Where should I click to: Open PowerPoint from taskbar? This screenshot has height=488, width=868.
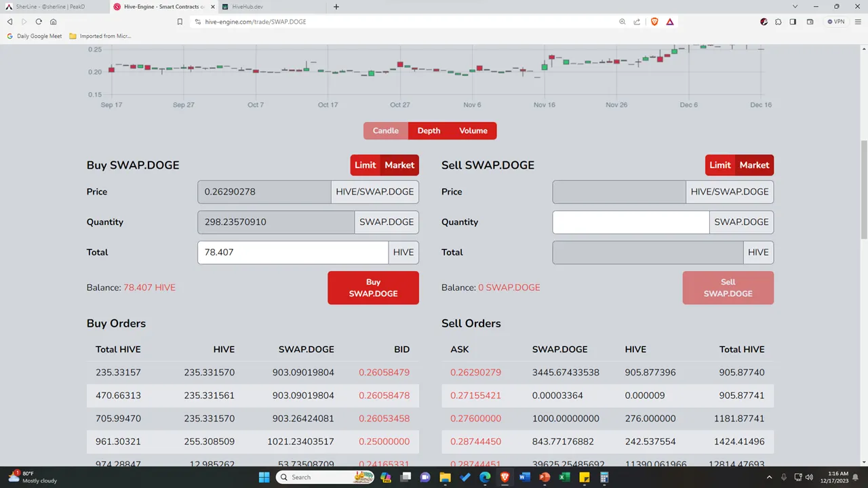click(544, 477)
